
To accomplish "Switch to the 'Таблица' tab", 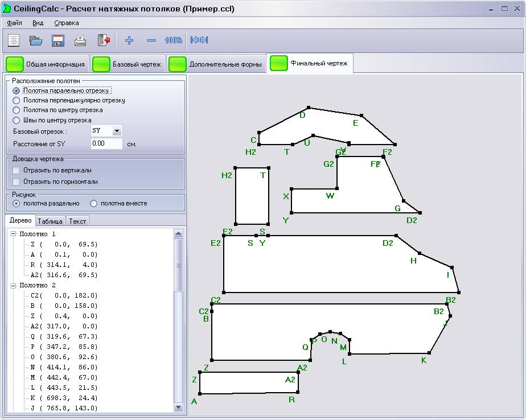I will click(x=50, y=221).
